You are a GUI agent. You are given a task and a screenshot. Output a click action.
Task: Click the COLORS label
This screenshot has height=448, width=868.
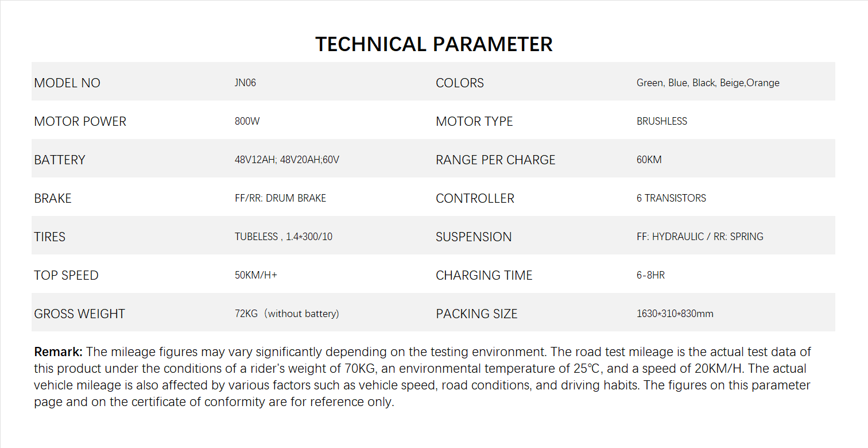[x=459, y=83]
